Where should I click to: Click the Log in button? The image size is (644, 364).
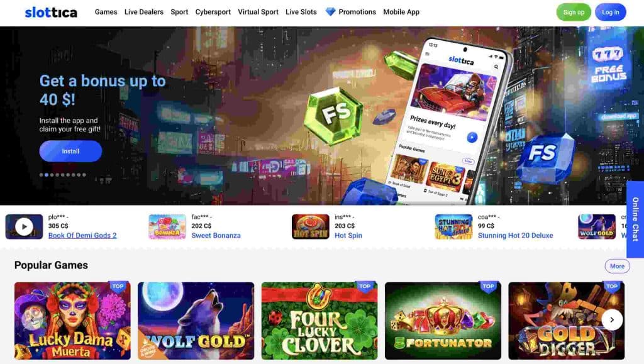click(x=610, y=13)
